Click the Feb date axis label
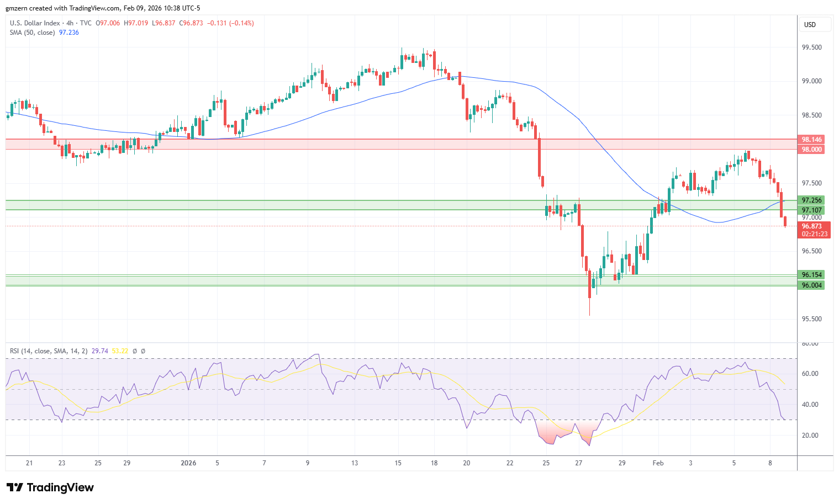The height and width of the screenshot is (504, 839). pos(658,463)
